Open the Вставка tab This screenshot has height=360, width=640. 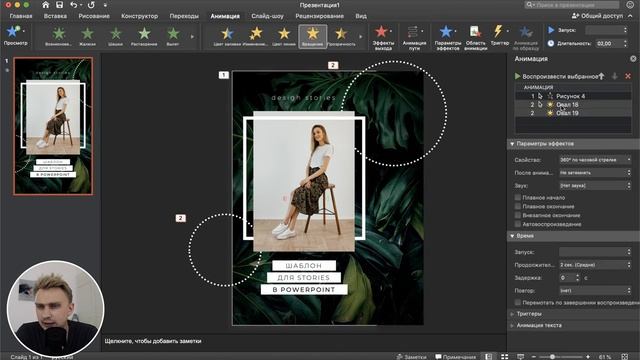(55, 16)
